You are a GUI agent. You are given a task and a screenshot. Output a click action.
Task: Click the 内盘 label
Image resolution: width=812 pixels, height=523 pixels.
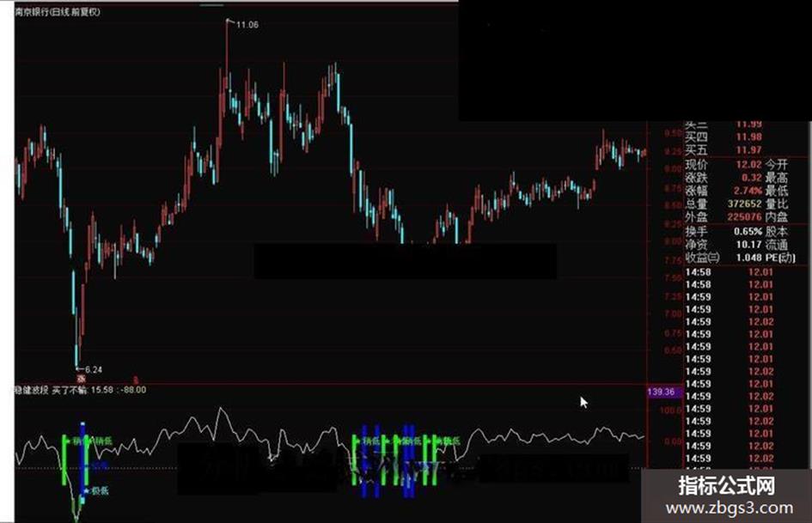coord(776,216)
